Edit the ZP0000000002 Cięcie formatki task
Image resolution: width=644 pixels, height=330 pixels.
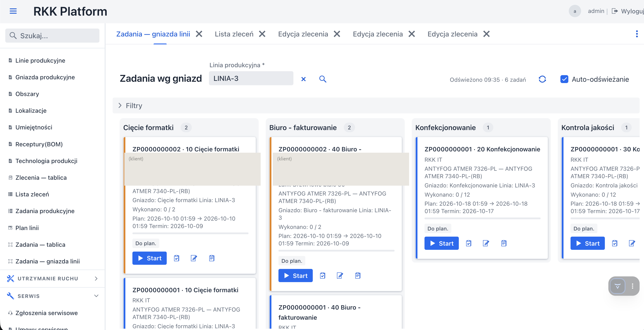(194, 258)
